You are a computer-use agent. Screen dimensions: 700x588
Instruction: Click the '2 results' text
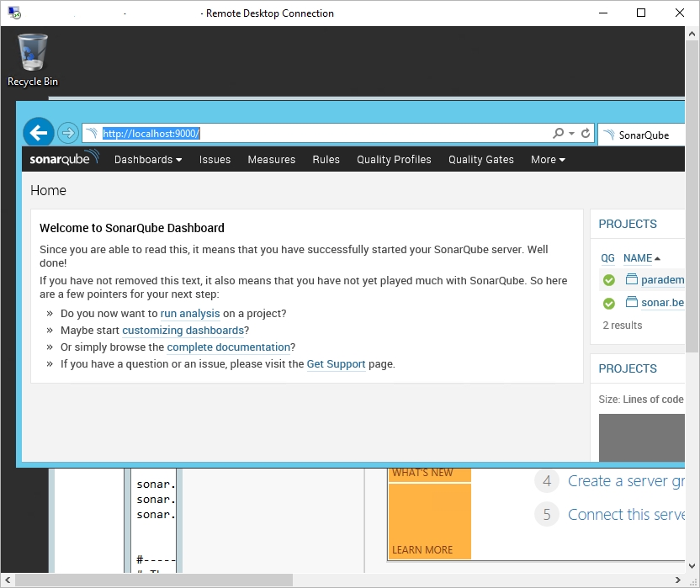point(623,326)
